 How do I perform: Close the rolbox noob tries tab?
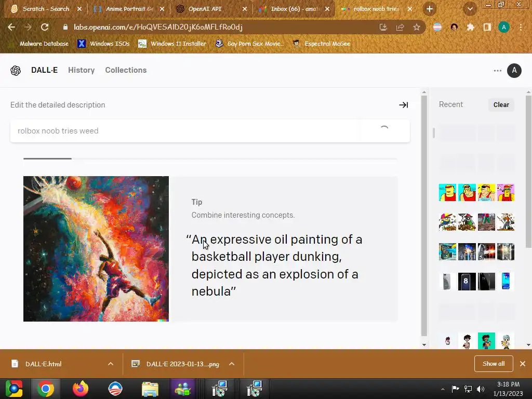[410, 9]
